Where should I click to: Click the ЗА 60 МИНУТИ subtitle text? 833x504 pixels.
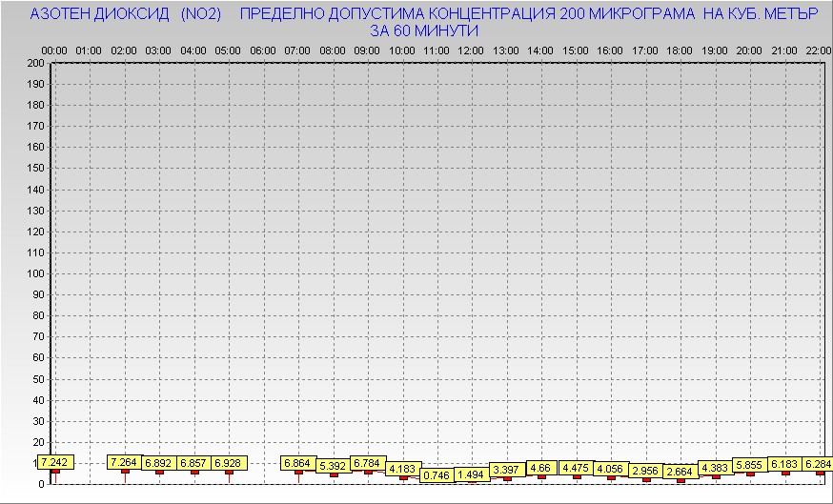click(423, 30)
